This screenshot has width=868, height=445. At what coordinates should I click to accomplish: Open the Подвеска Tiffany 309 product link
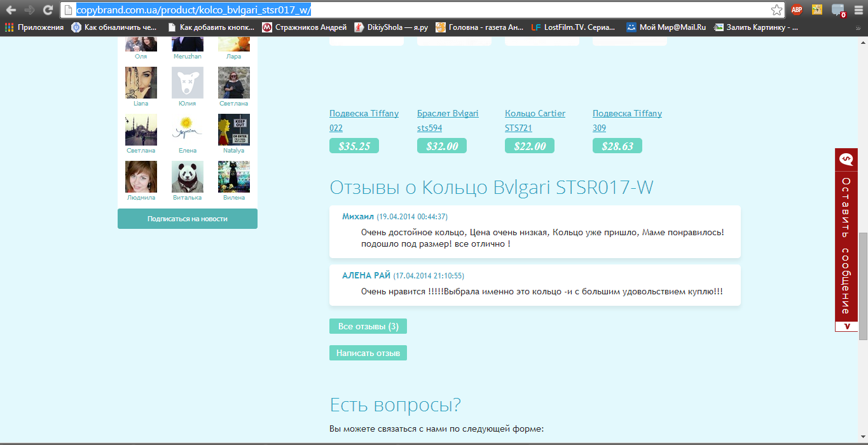click(627, 121)
